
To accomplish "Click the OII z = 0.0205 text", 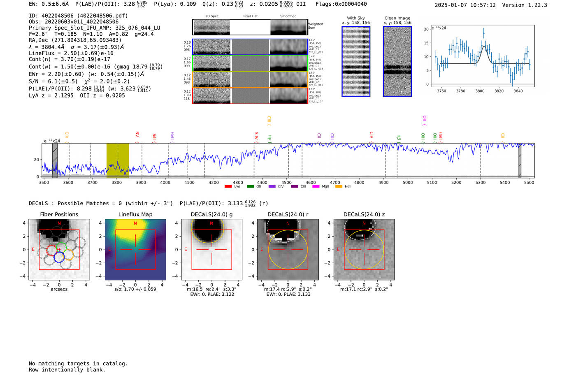I will pos(102,95).
